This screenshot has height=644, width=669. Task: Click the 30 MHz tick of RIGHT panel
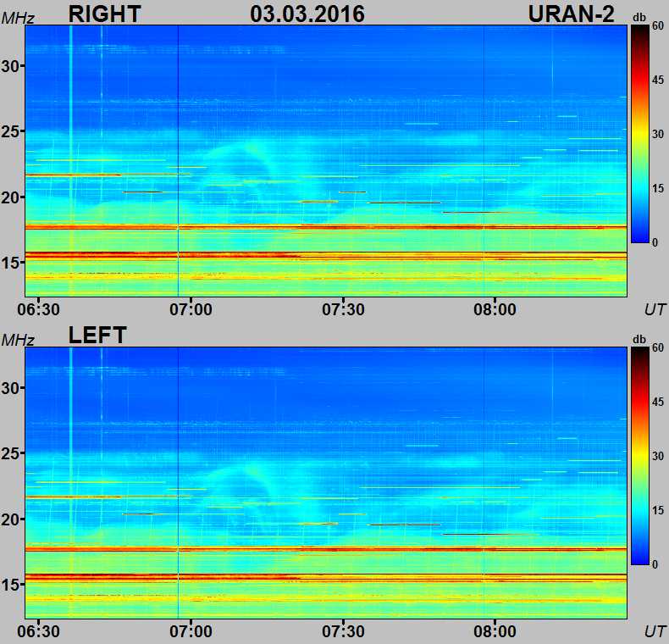click(10, 66)
